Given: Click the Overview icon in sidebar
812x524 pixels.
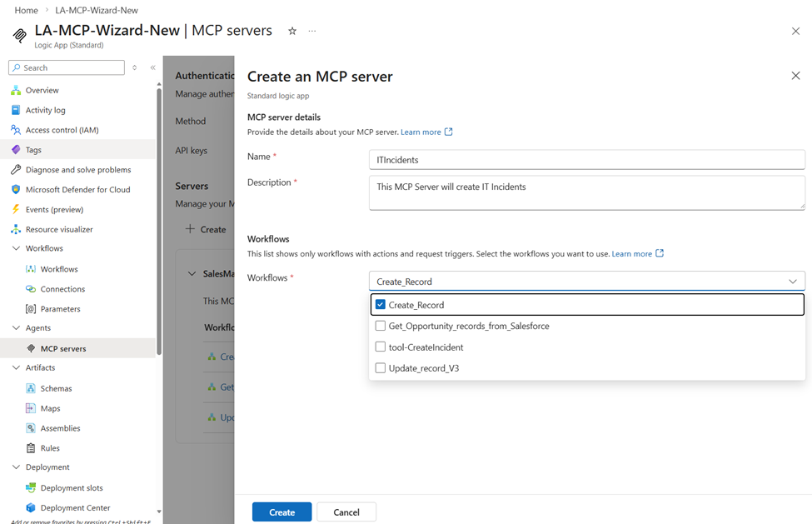Looking at the screenshot, I should click(16, 90).
